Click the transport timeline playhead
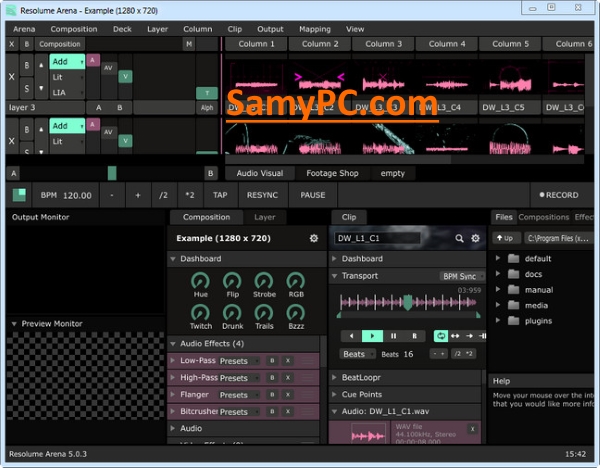The width and height of the screenshot is (600, 468). [408, 302]
